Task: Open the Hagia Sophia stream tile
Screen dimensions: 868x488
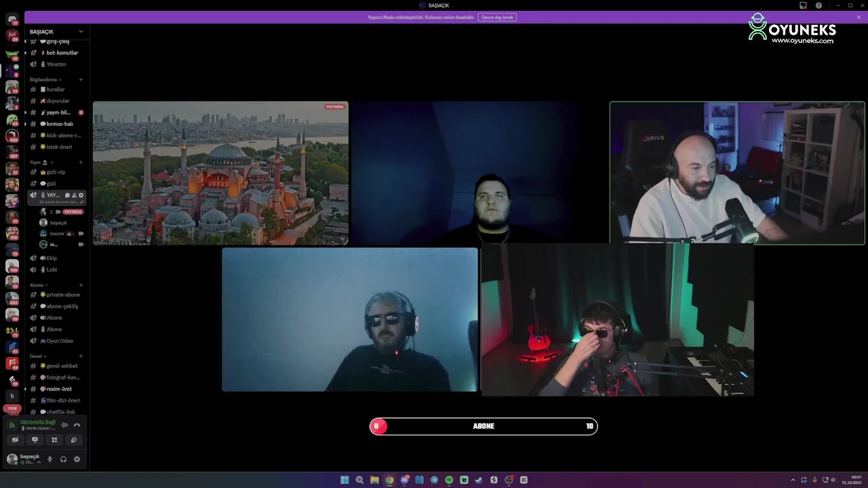Action: (x=220, y=173)
